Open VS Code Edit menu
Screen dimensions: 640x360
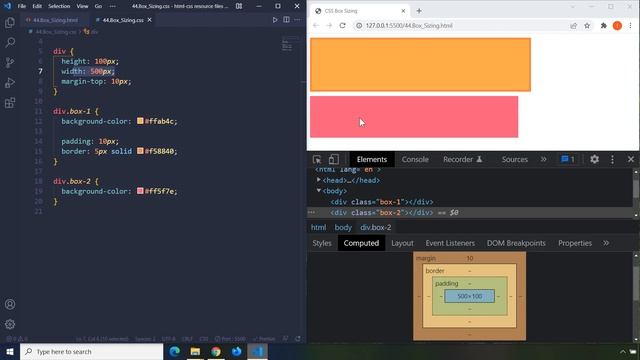click(37, 6)
